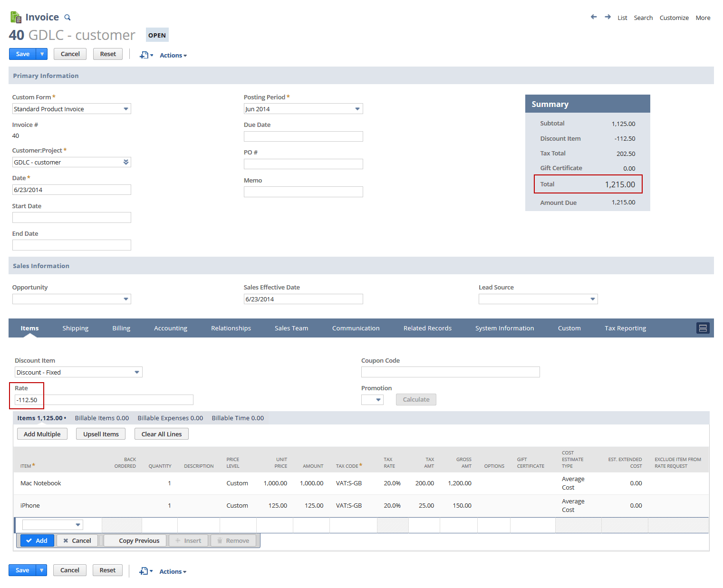Switch to the Shipping tab
The image size is (723, 588).
(75, 328)
